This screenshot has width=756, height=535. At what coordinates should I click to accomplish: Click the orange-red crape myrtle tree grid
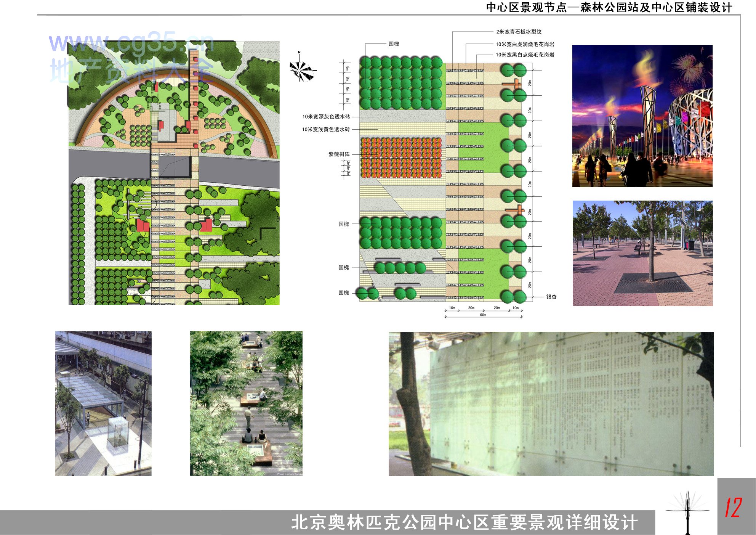click(401, 158)
